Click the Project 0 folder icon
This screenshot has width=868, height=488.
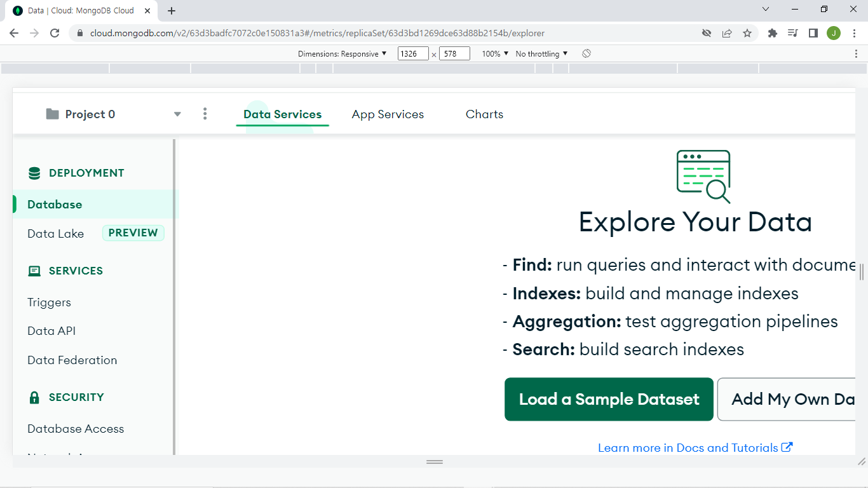tap(53, 114)
